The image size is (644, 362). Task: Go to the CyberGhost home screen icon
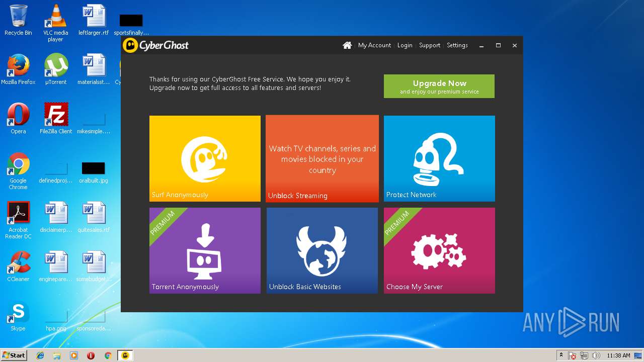click(x=347, y=45)
